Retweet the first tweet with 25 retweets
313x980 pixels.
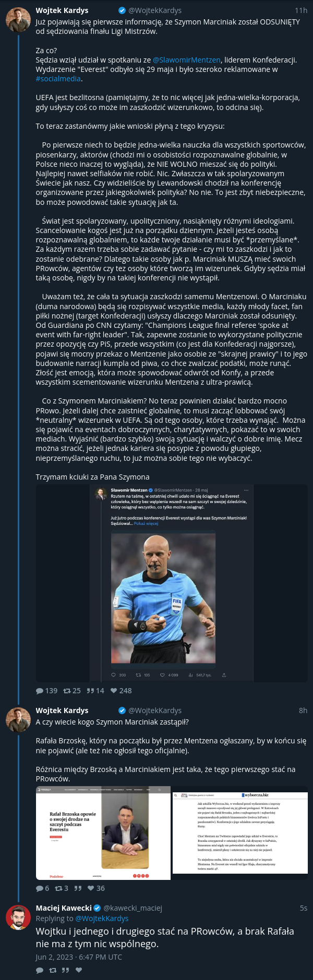pos(72,691)
